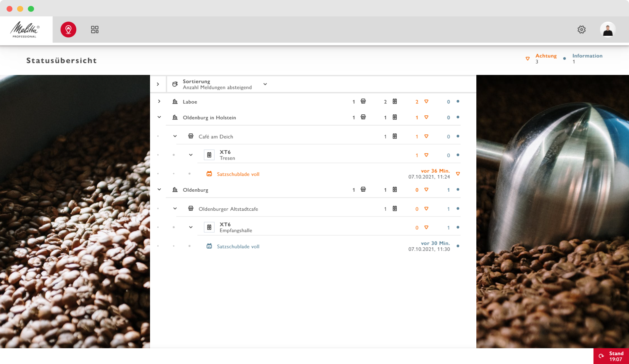Click the Achtung filter label
The height and width of the screenshot is (364, 629).
tap(546, 56)
